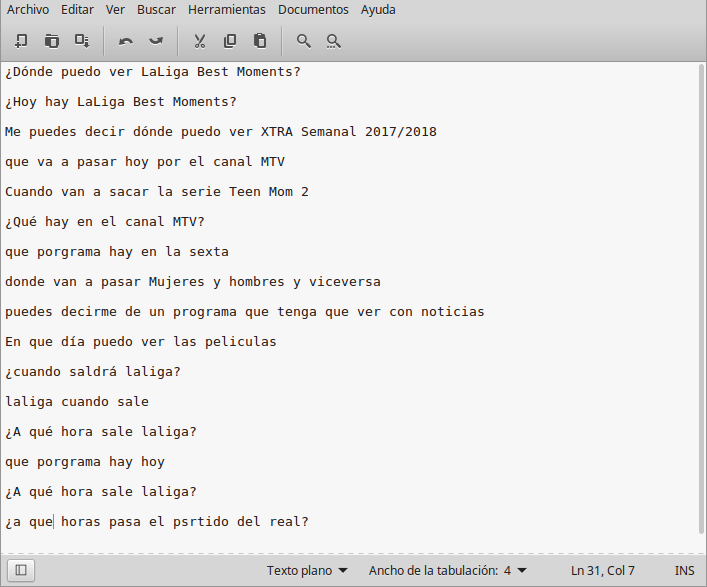Screen dimensions: 707x587
Task: Open the Ver menu
Action: pos(115,9)
